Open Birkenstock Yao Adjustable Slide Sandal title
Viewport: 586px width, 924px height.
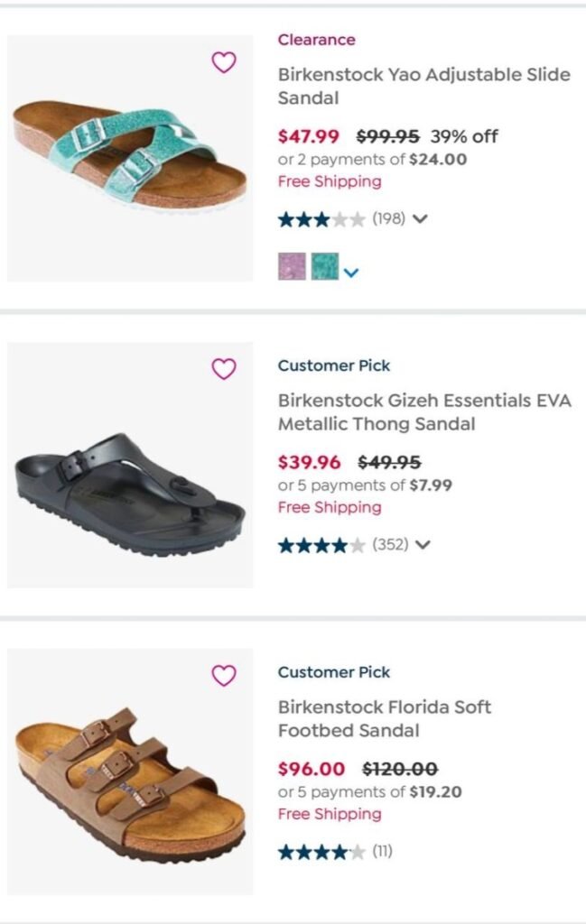(x=423, y=86)
